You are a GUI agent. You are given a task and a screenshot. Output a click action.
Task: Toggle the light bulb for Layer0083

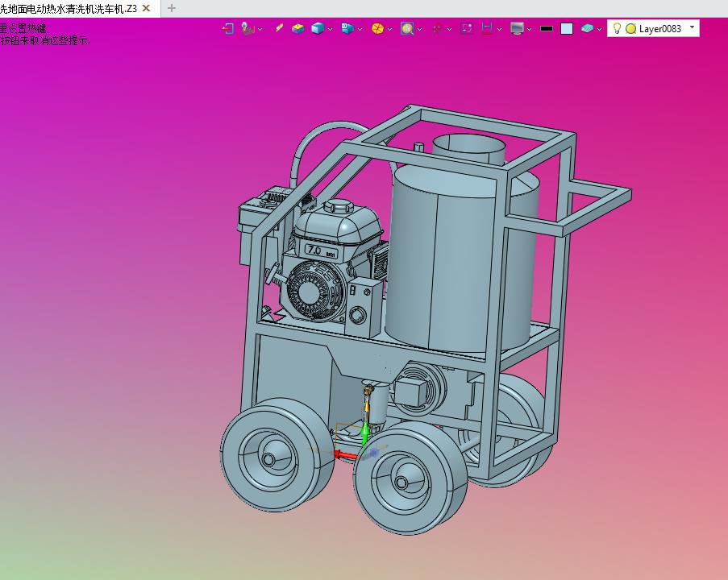(x=617, y=29)
